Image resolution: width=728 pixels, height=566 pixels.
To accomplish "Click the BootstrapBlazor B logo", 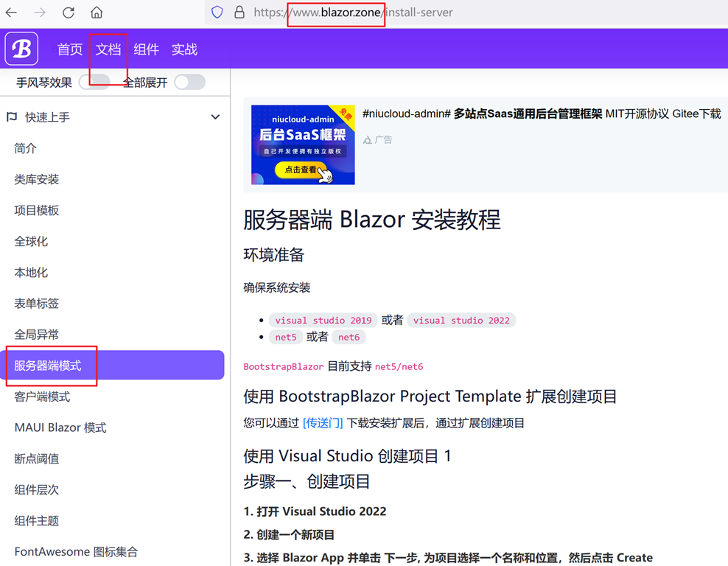I will [21, 49].
